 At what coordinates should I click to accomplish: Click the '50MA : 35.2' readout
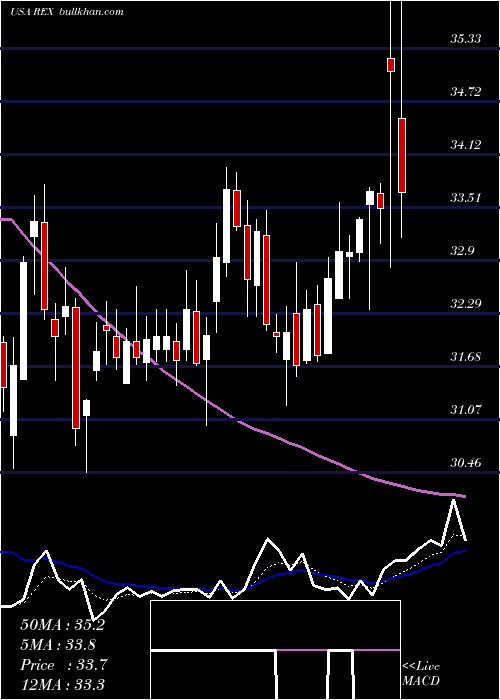pos(62,625)
